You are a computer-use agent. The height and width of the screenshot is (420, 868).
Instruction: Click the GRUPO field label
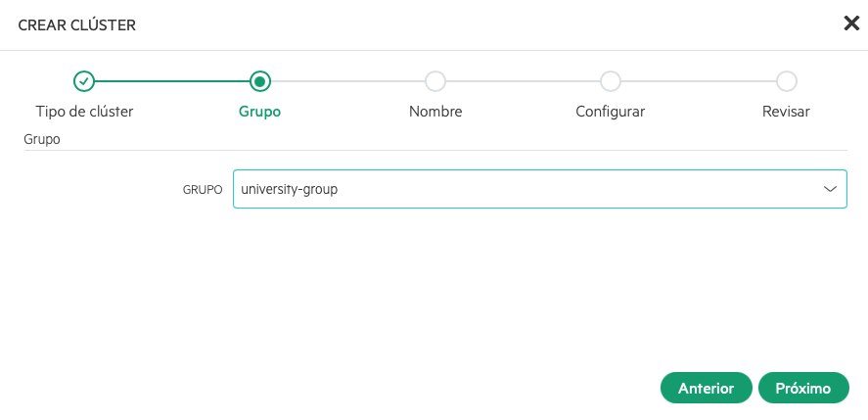pyautogui.click(x=203, y=190)
